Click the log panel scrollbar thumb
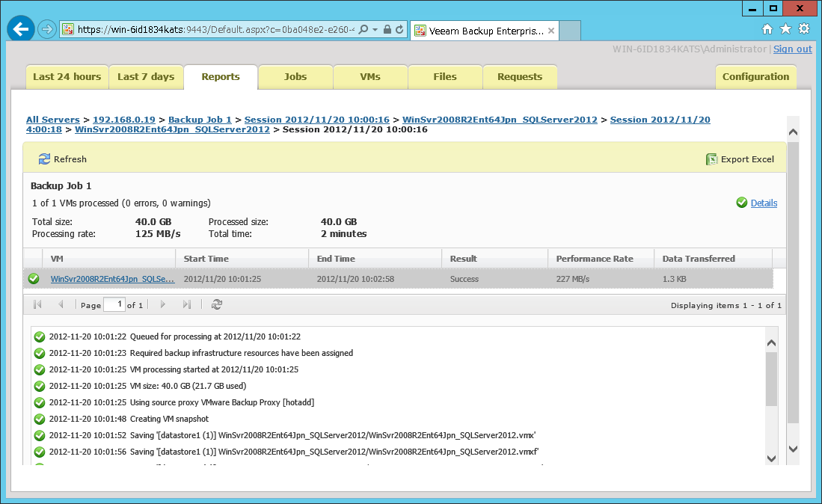Image resolution: width=822 pixels, height=504 pixels. coord(771,379)
